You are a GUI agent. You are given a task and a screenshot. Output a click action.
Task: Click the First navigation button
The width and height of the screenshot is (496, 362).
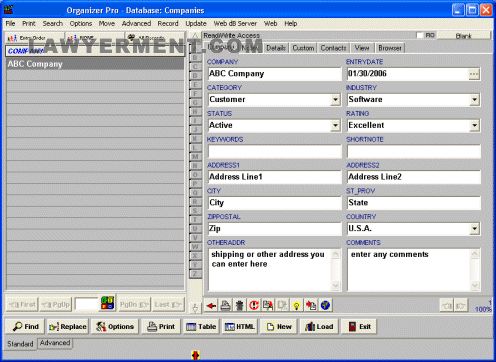(22, 305)
